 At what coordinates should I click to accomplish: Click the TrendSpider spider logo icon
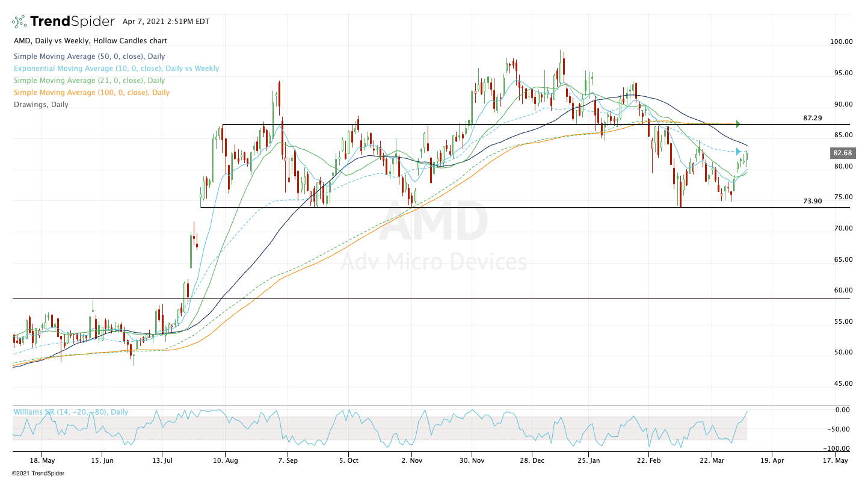pyautogui.click(x=19, y=22)
